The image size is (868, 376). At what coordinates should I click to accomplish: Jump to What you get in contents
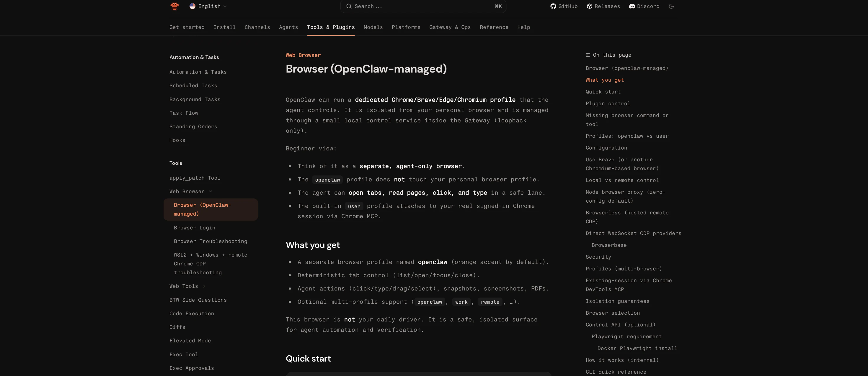click(605, 80)
